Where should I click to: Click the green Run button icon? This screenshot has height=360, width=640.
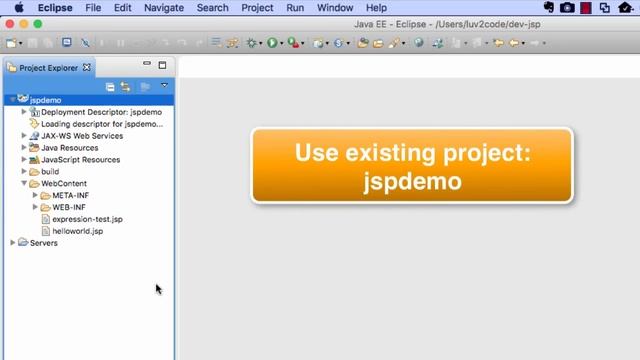click(272, 42)
